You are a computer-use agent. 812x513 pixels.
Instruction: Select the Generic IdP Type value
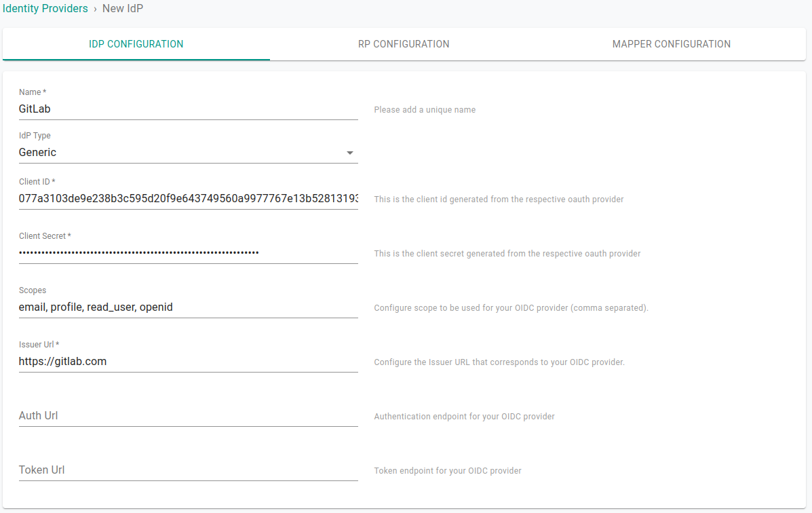(x=37, y=153)
